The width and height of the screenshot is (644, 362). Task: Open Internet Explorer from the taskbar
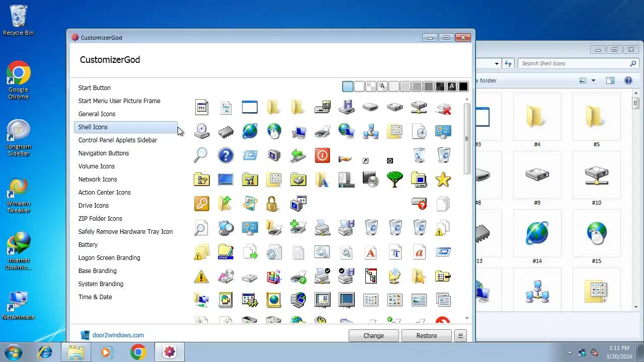point(45,352)
